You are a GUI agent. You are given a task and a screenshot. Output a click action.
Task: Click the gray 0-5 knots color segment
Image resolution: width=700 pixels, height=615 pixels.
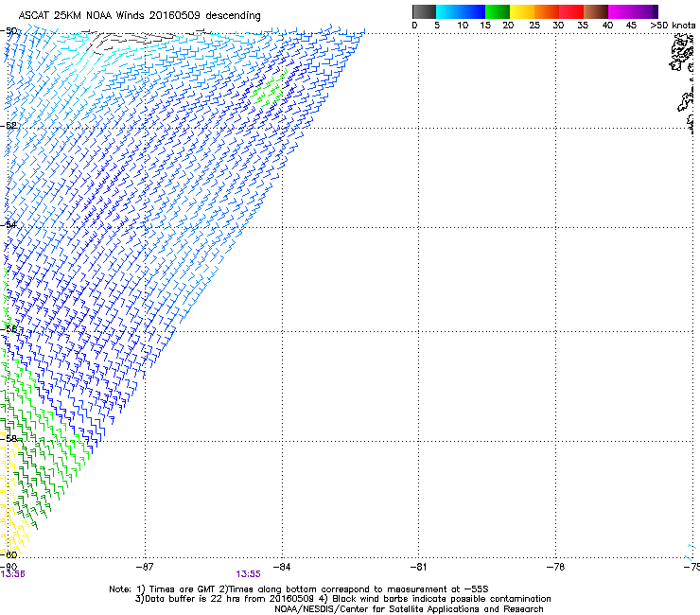pyautogui.click(x=424, y=11)
